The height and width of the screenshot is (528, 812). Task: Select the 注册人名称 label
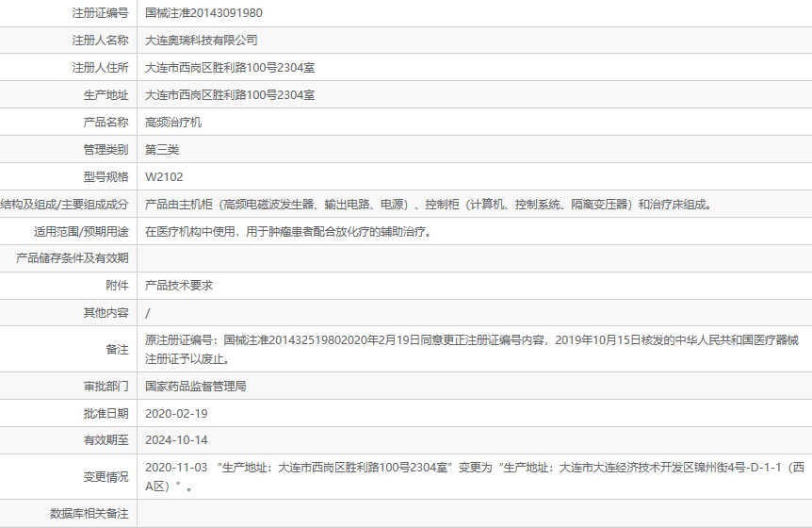[x=100, y=40]
